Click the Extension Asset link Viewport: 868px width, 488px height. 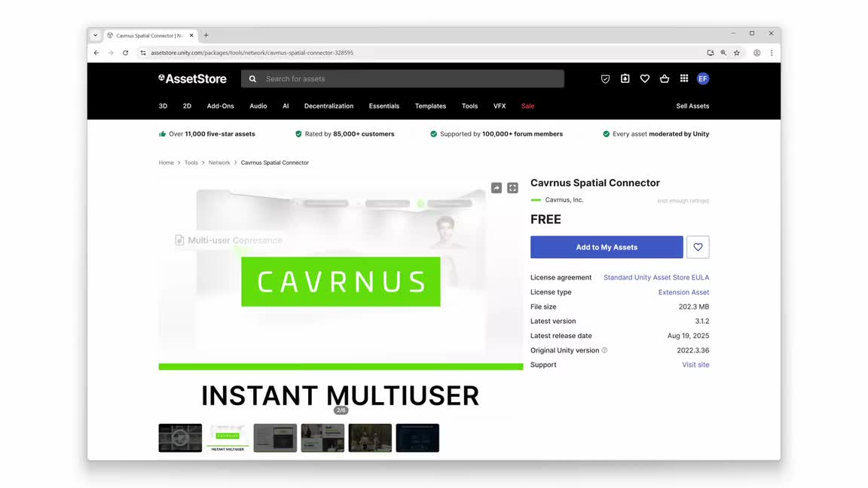pos(683,292)
